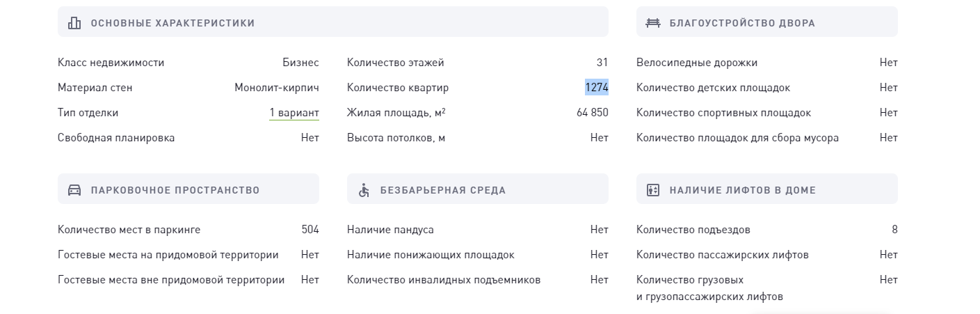Image resolution: width=980 pixels, height=314 pixels.
Task: Click the highlighted apartment count 1274
Action: [x=597, y=88]
